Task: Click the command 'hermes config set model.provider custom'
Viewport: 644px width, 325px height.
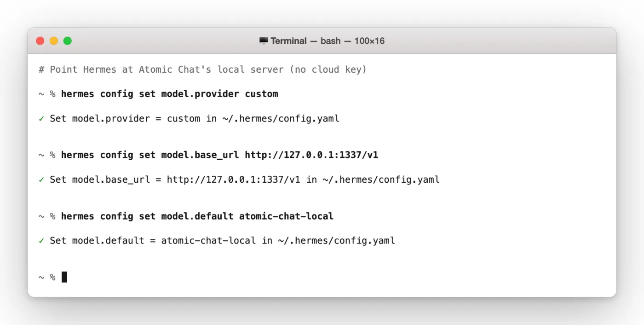Action: (169, 94)
